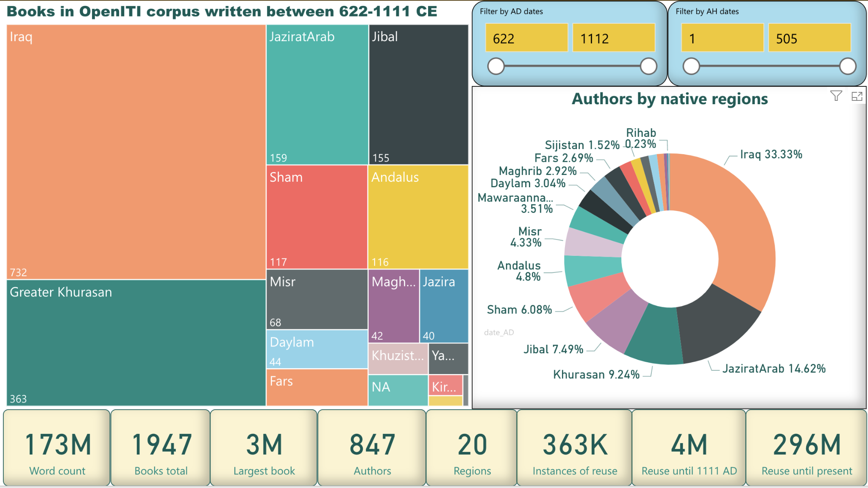Select the Daylam treemap tile
Image resolution: width=868 pixels, height=488 pixels.
[317, 349]
